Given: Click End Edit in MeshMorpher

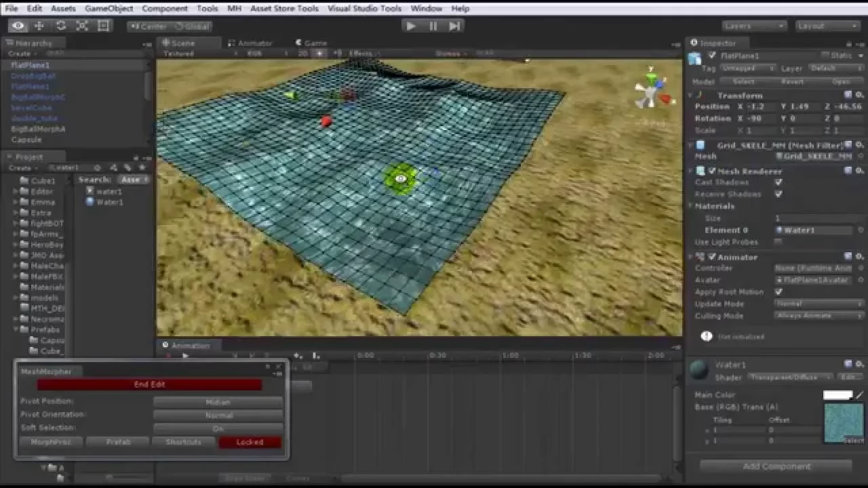Looking at the screenshot, I should [149, 384].
